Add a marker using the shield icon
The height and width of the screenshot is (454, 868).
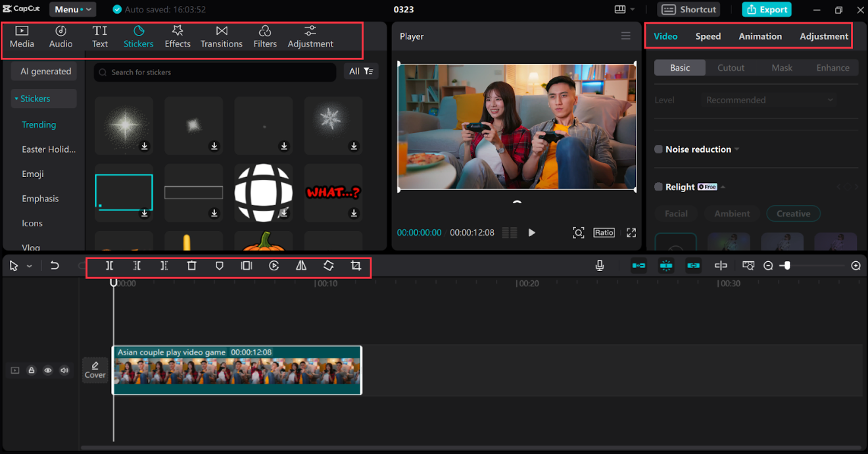(x=220, y=266)
